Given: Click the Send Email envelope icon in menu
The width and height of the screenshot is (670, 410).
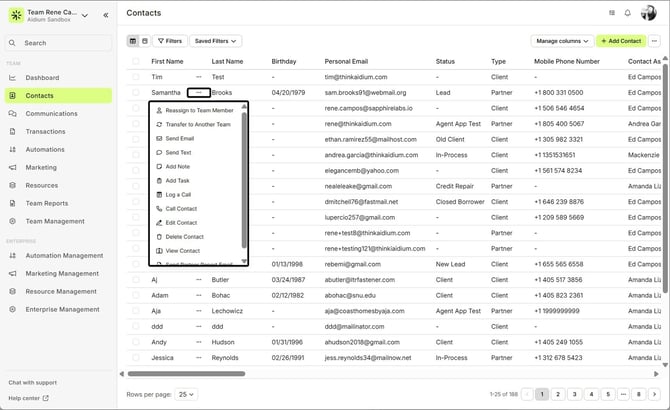Looking at the screenshot, I should coord(159,138).
